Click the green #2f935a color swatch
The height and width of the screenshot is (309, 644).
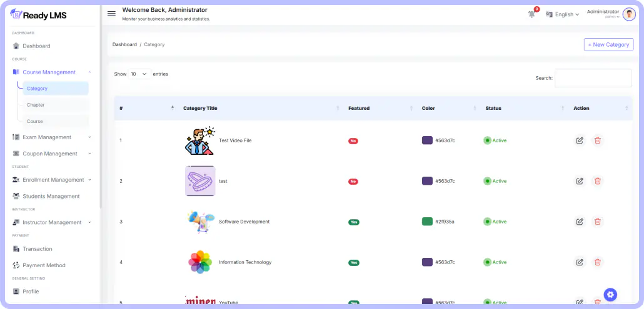(427, 222)
